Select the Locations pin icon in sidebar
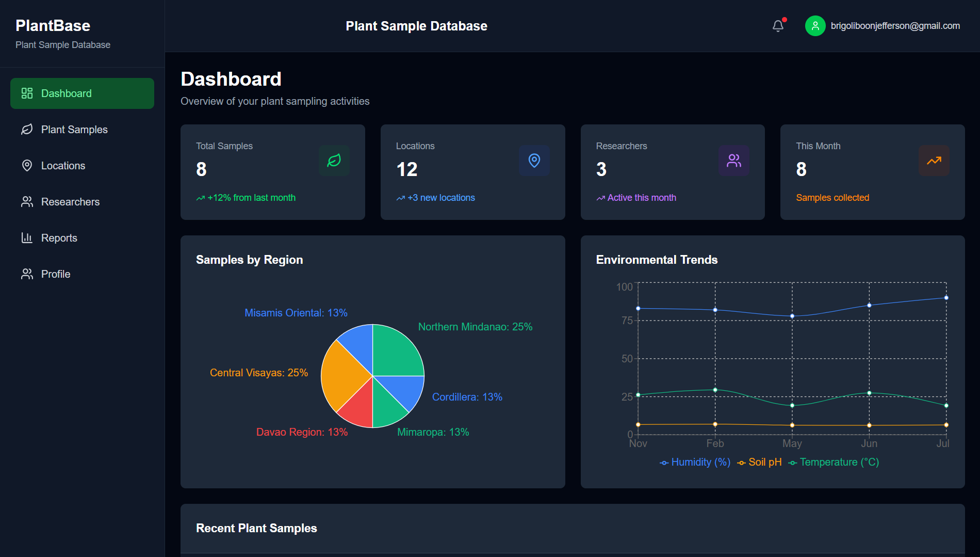Image resolution: width=980 pixels, height=557 pixels. click(x=27, y=165)
